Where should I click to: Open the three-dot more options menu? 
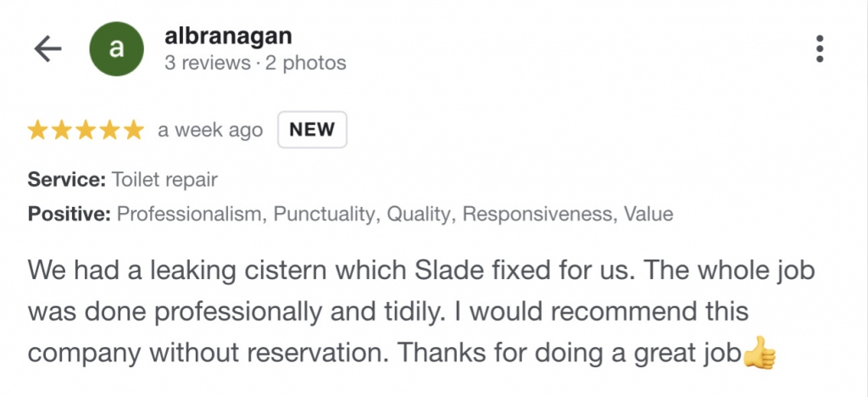click(820, 49)
